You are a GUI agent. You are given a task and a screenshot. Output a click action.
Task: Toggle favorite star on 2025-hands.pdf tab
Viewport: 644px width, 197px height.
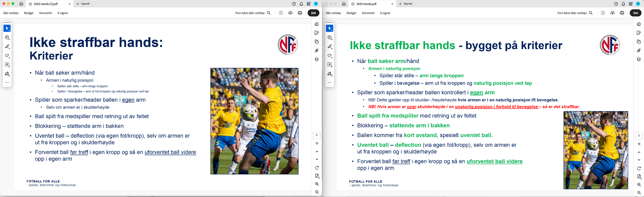pos(353,4)
